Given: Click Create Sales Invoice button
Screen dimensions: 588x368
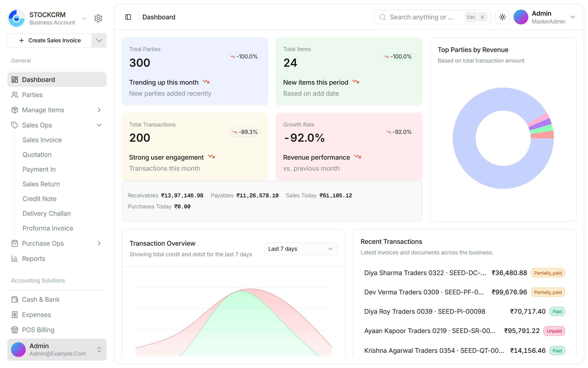Looking at the screenshot, I should click(50, 40).
